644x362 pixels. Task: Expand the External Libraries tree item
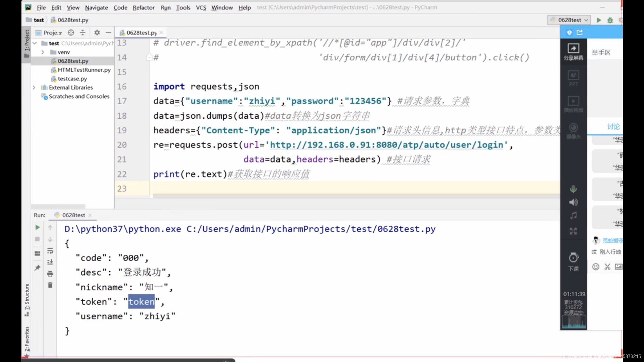[34, 87]
